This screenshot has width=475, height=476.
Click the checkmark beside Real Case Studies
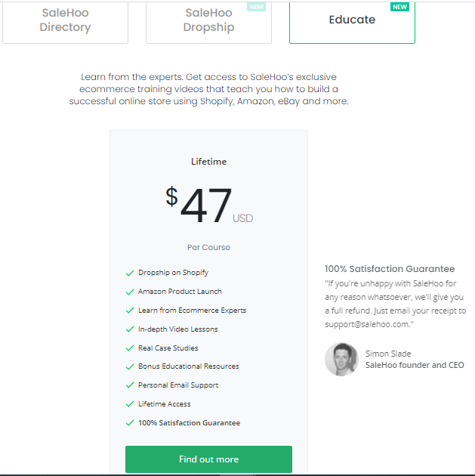[x=130, y=348]
